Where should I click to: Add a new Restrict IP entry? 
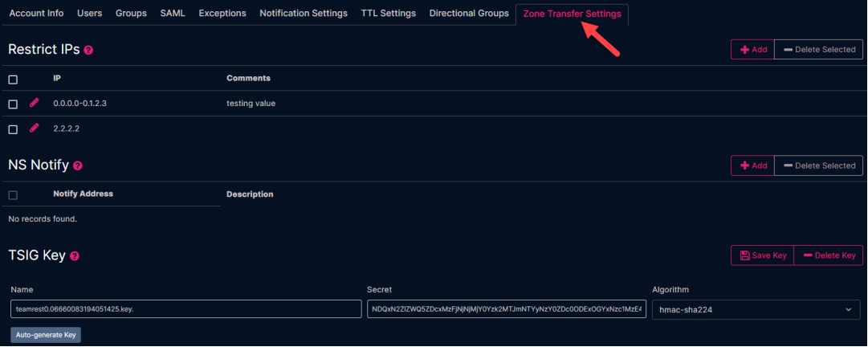point(753,49)
